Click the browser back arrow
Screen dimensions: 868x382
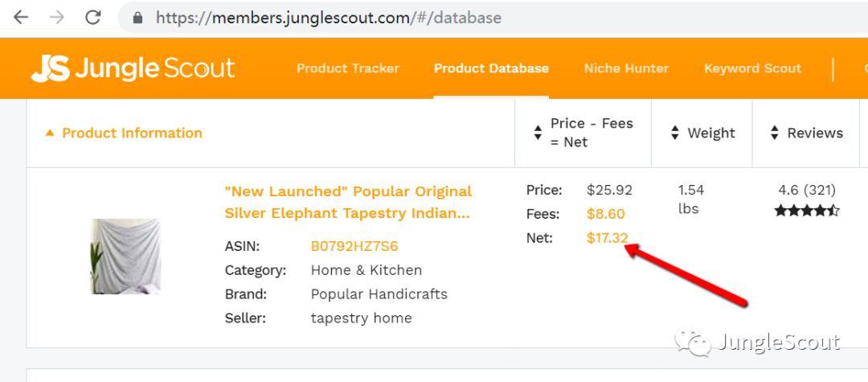(x=20, y=17)
